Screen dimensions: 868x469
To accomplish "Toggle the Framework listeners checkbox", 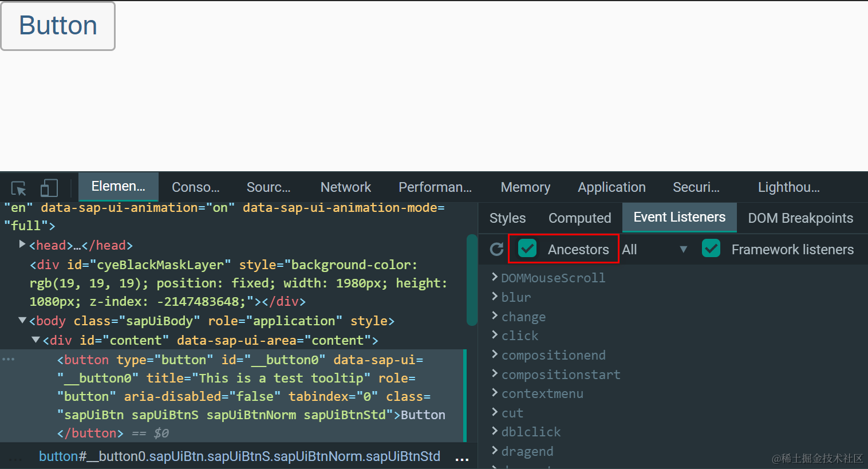I will pyautogui.click(x=711, y=249).
